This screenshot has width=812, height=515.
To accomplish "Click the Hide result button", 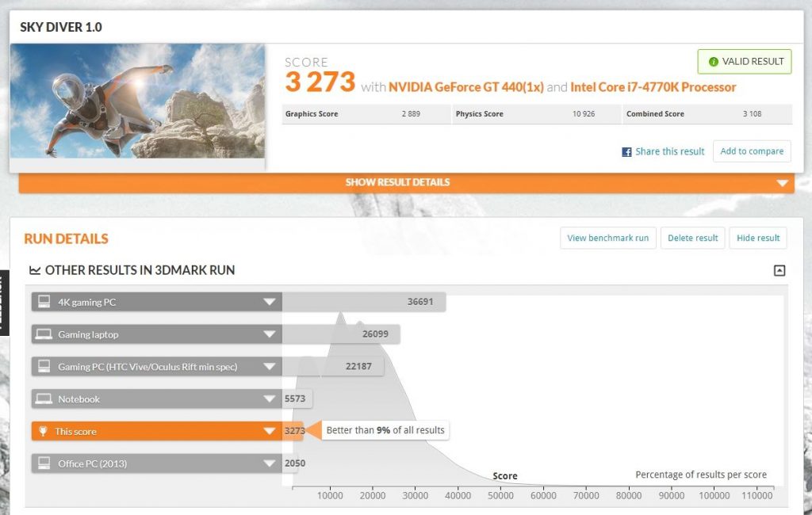I will point(758,238).
